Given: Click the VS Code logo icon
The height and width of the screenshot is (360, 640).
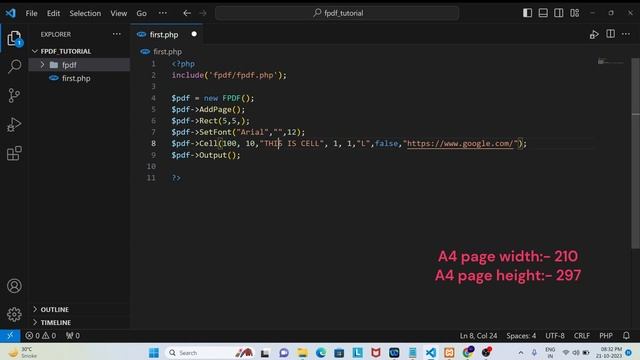Looking at the screenshot, I should pos(11,13).
